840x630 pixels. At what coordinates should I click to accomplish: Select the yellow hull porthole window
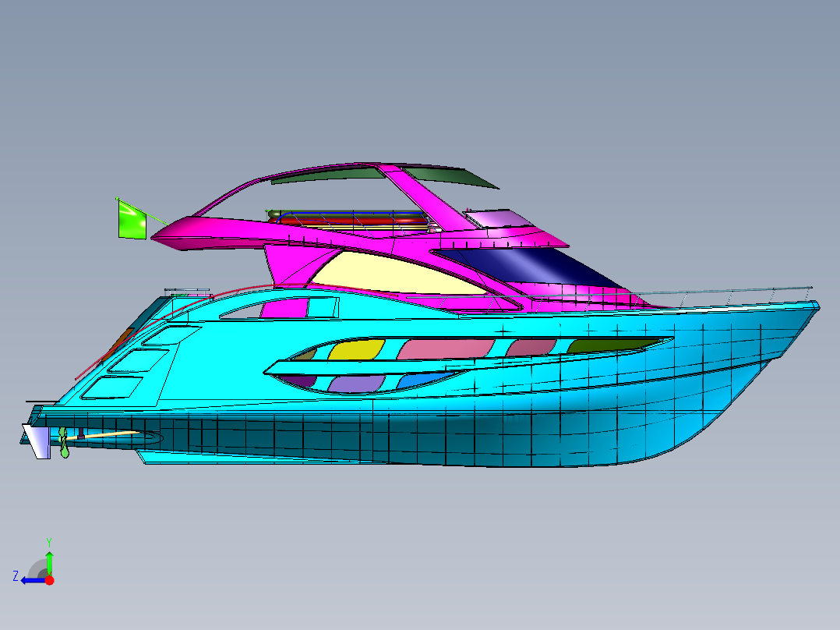pyautogui.click(x=356, y=349)
